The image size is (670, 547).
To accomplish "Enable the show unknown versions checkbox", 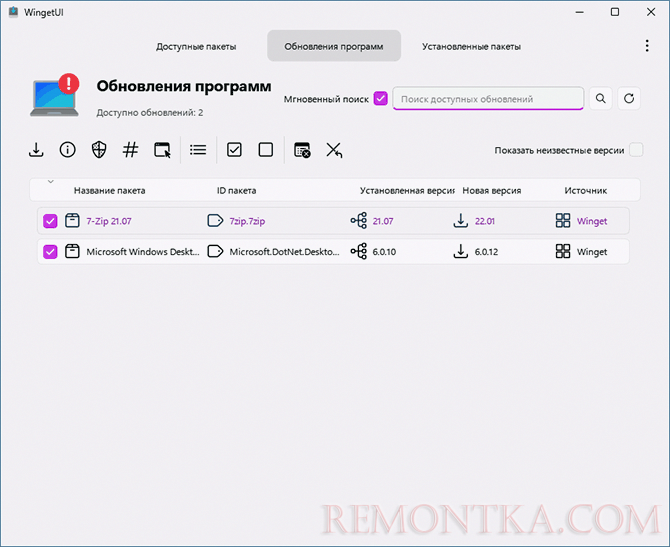I will point(636,150).
